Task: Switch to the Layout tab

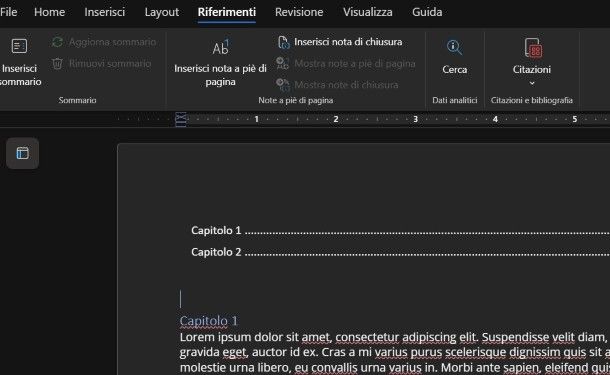Action: (x=161, y=12)
